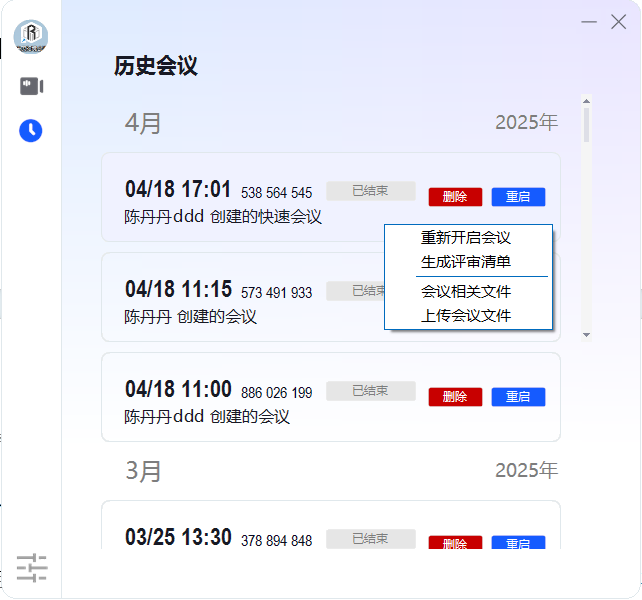Click the 已结束 status of 04/18 11:00 meeting
The image size is (642, 600).
(x=370, y=391)
